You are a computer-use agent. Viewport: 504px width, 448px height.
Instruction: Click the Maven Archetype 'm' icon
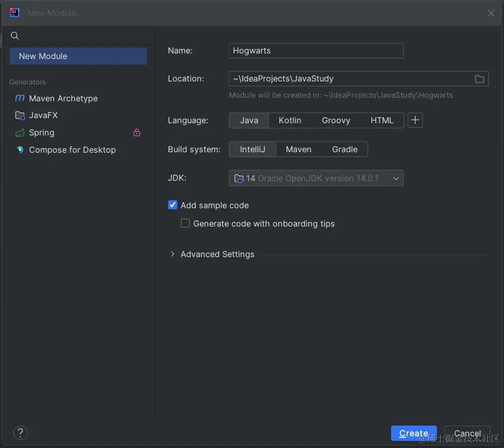coord(20,98)
